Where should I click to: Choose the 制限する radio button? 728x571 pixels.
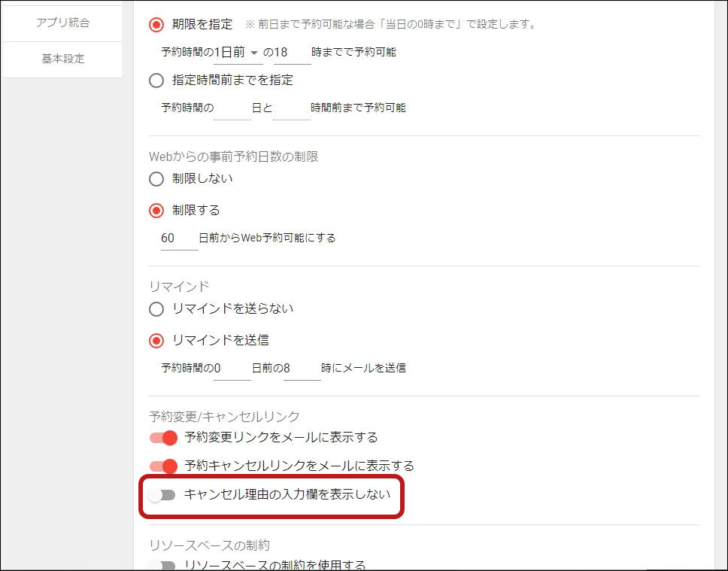tap(156, 211)
